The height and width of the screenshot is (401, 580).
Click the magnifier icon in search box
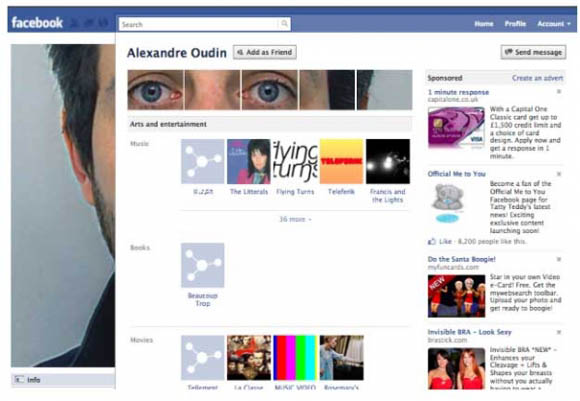tap(284, 24)
